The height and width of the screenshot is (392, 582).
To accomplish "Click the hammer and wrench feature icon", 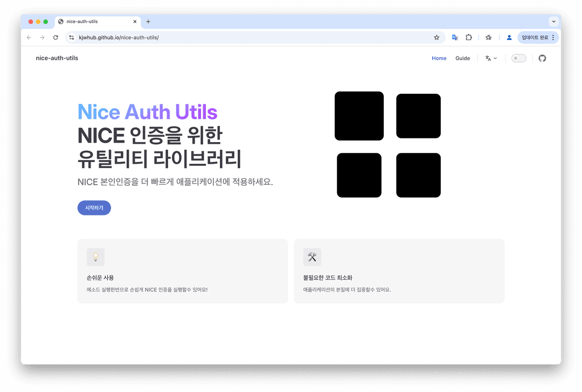I will (x=312, y=257).
